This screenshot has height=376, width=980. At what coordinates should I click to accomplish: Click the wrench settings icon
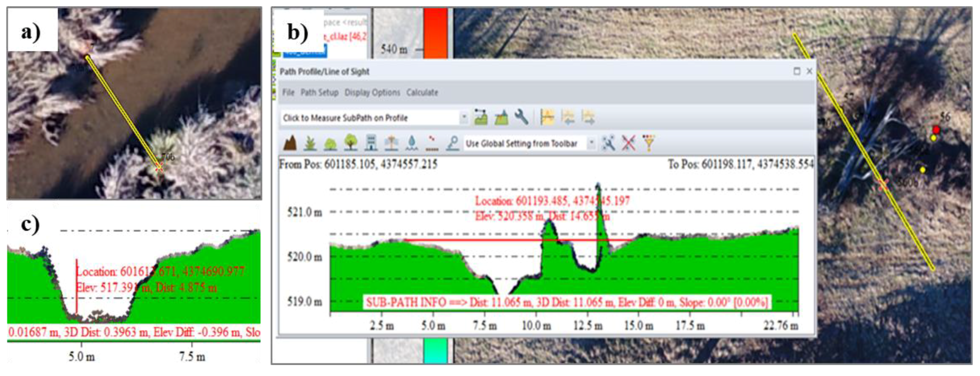pos(521,117)
